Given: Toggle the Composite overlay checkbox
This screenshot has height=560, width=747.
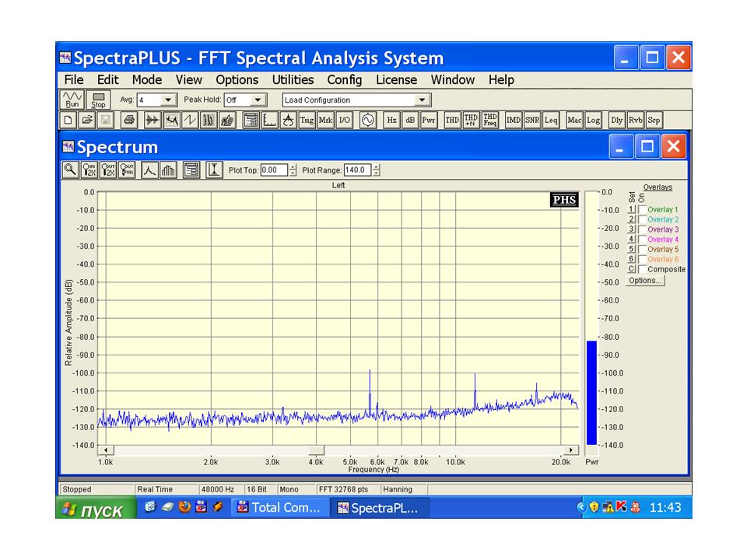Looking at the screenshot, I should (642, 270).
